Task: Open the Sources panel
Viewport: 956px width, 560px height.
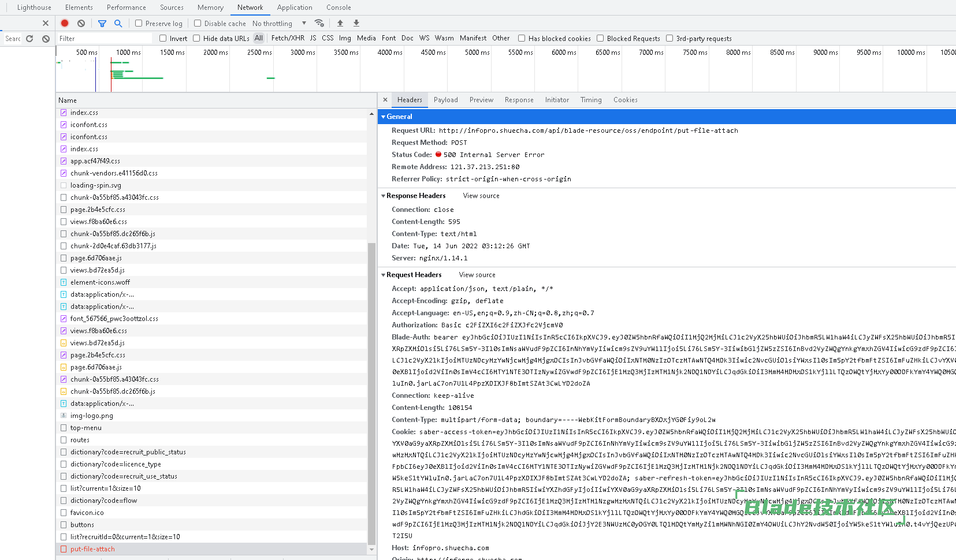Action: pyautogui.click(x=172, y=8)
